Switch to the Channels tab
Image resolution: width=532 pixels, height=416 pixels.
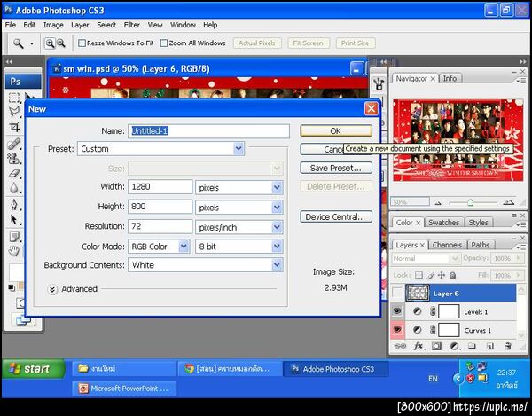(x=447, y=245)
